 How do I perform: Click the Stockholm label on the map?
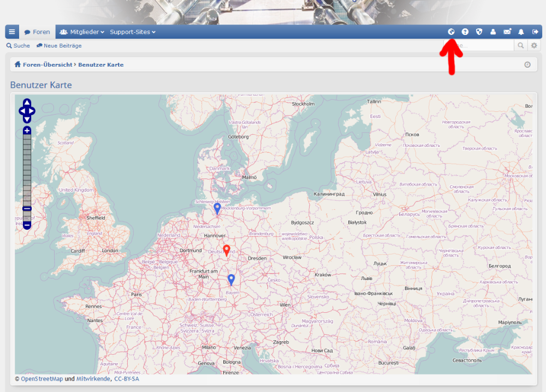click(x=303, y=104)
